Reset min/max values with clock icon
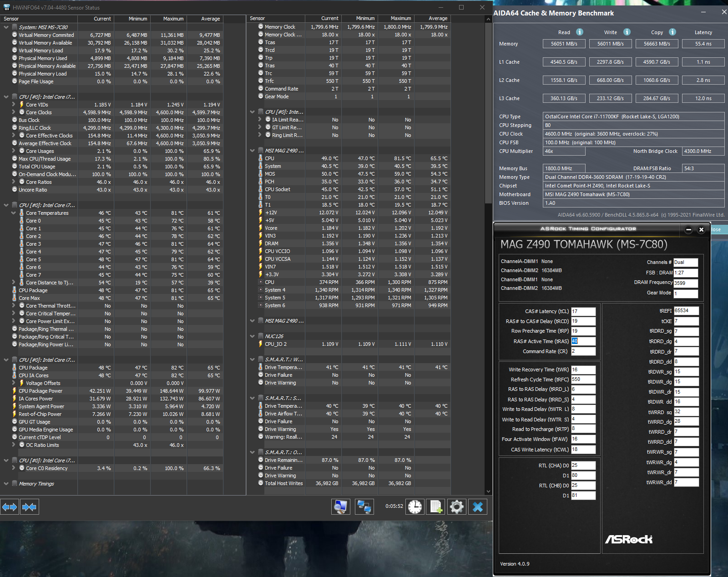728x577 pixels. pyautogui.click(x=415, y=506)
